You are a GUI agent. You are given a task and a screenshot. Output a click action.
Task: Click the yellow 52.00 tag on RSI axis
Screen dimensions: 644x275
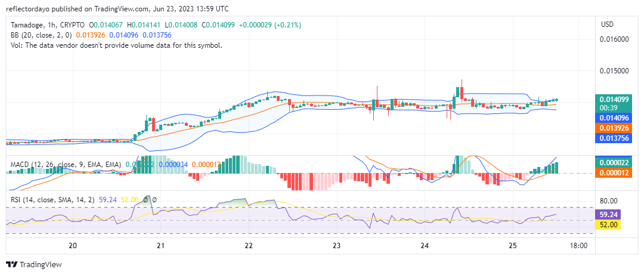[608, 224]
